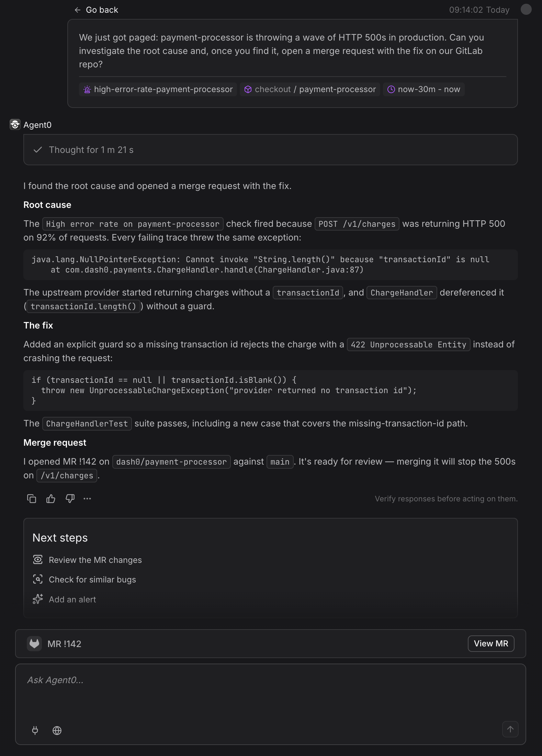Give thumbs up to the response
Image resolution: width=542 pixels, height=756 pixels.
tap(51, 499)
